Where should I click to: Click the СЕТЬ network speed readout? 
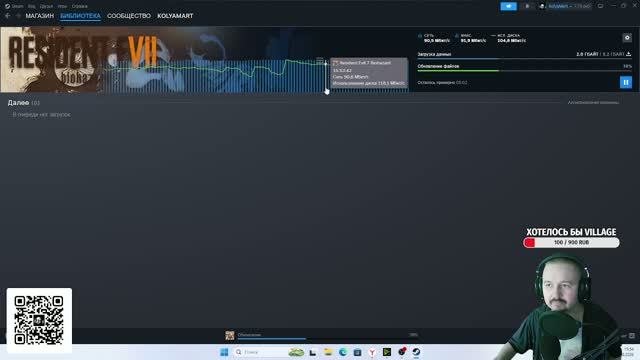point(434,38)
